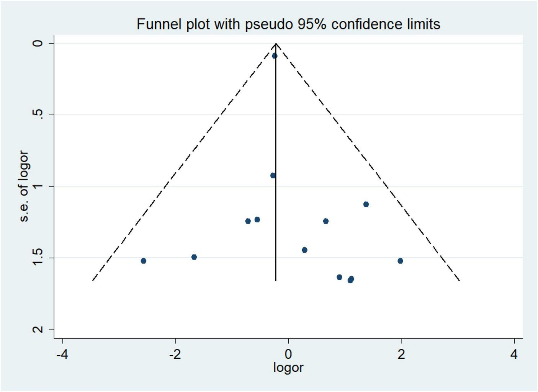538x392 pixels.
Task: Click the y-axis tick label "1"
Action: 38,186
